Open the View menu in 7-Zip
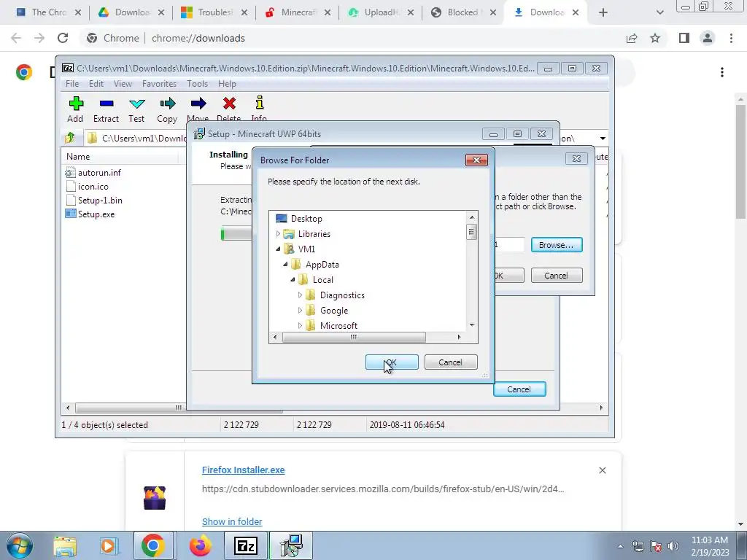Viewport: 747px width, 560px height. 123,84
